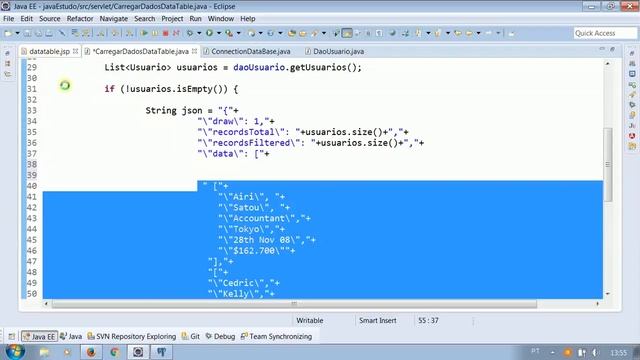
Task: Click the Print toolbar icon
Action: pyautogui.click(x=49, y=33)
